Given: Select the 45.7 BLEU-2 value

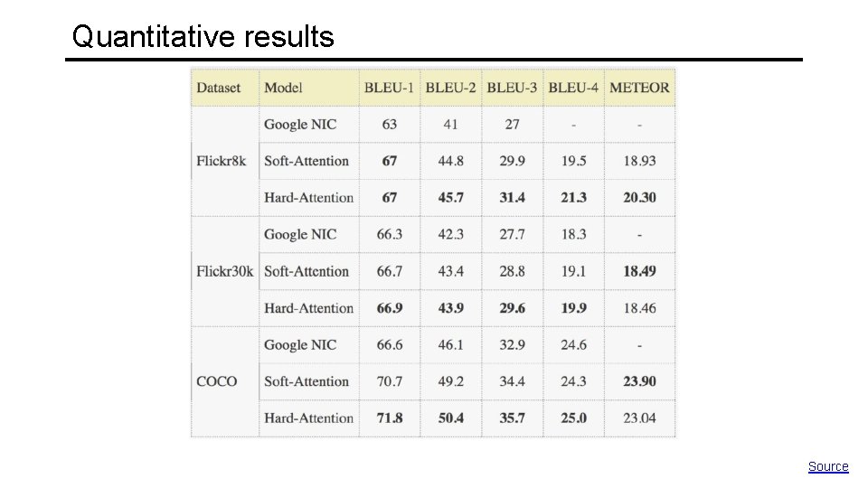Looking at the screenshot, I should point(450,197).
